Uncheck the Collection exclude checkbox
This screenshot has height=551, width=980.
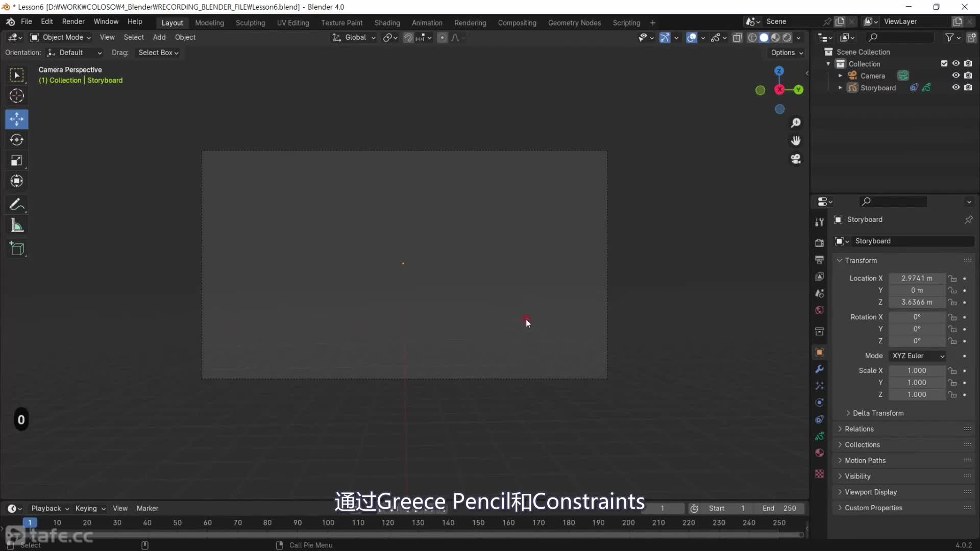(x=944, y=63)
